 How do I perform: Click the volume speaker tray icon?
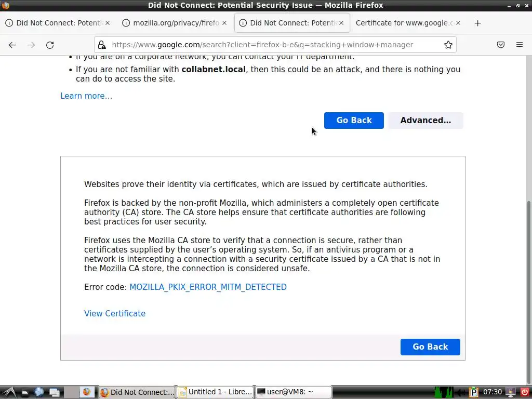click(460, 393)
